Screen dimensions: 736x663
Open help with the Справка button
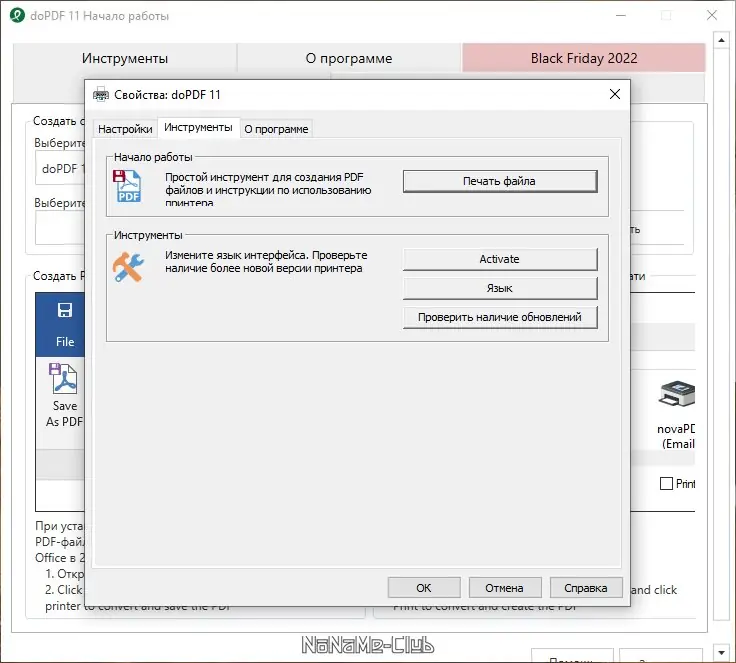coord(586,588)
